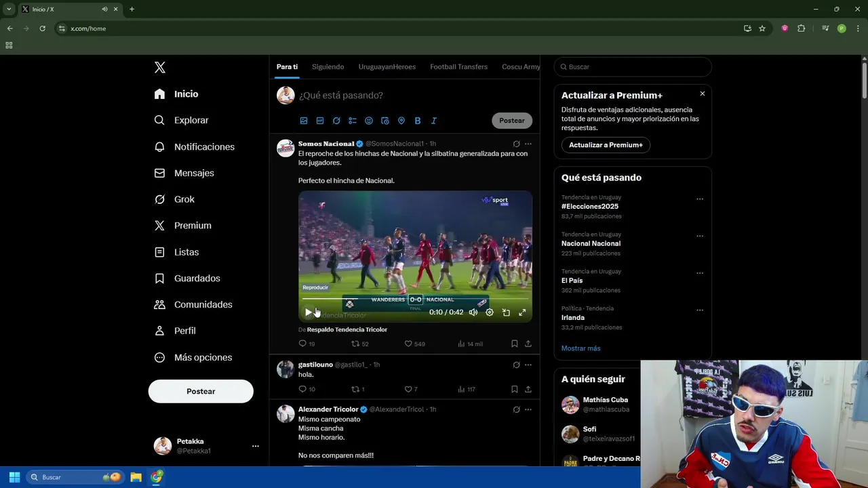Image resolution: width=868 pixels, height=488 pixels.
Task: Open options for Nacional Nacional trend
Action: coord(700,236)
